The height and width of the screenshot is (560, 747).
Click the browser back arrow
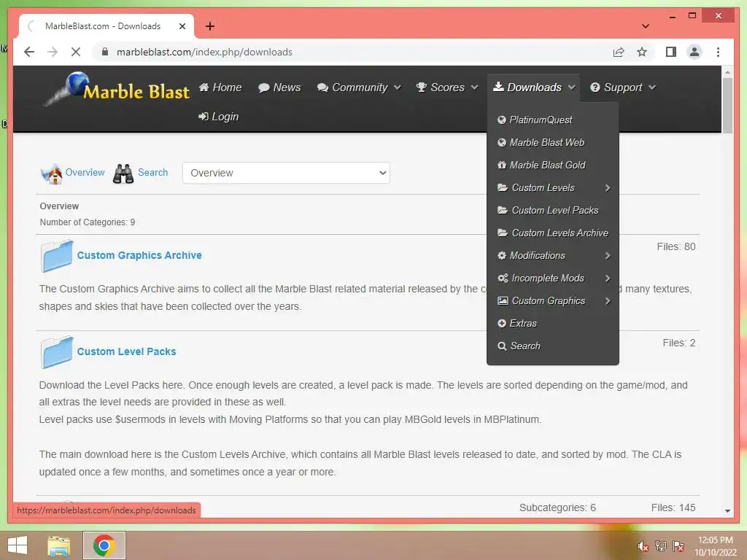(x=29, y=52)
